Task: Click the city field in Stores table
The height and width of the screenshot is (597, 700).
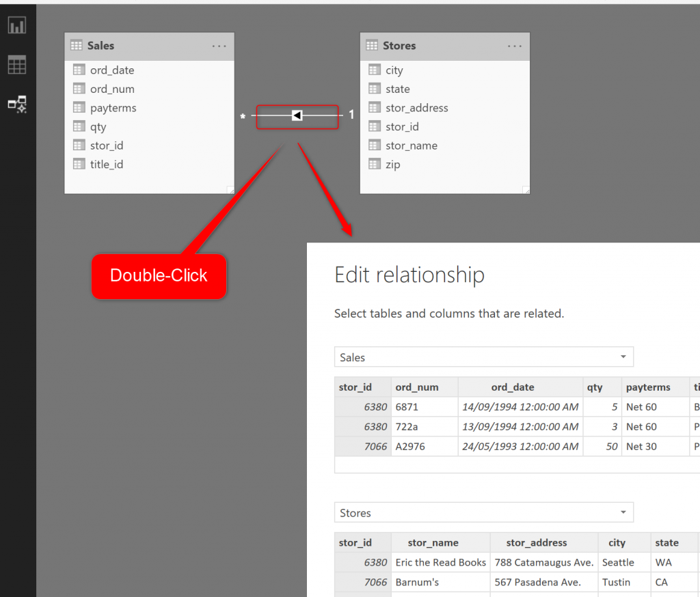Action: (x=394, y=70)
